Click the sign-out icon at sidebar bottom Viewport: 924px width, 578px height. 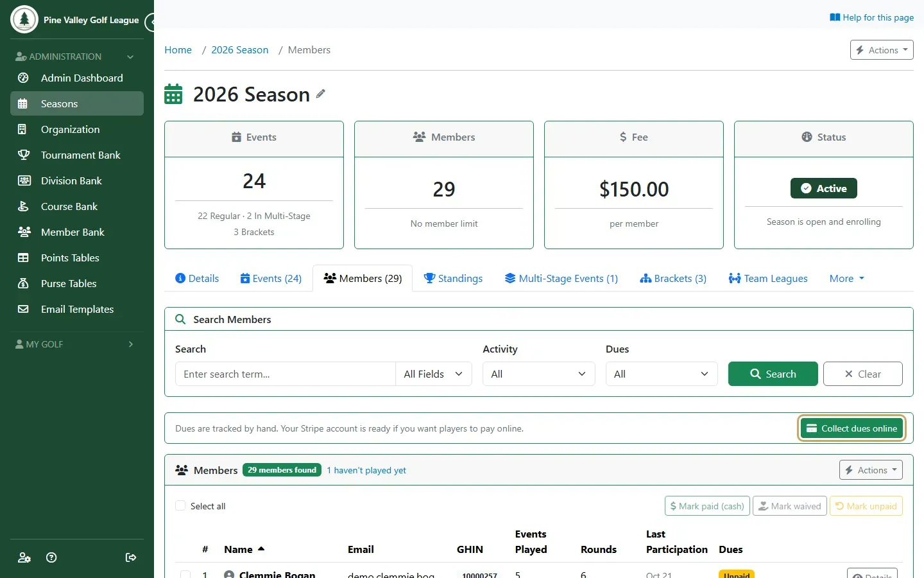coord(131,557)
